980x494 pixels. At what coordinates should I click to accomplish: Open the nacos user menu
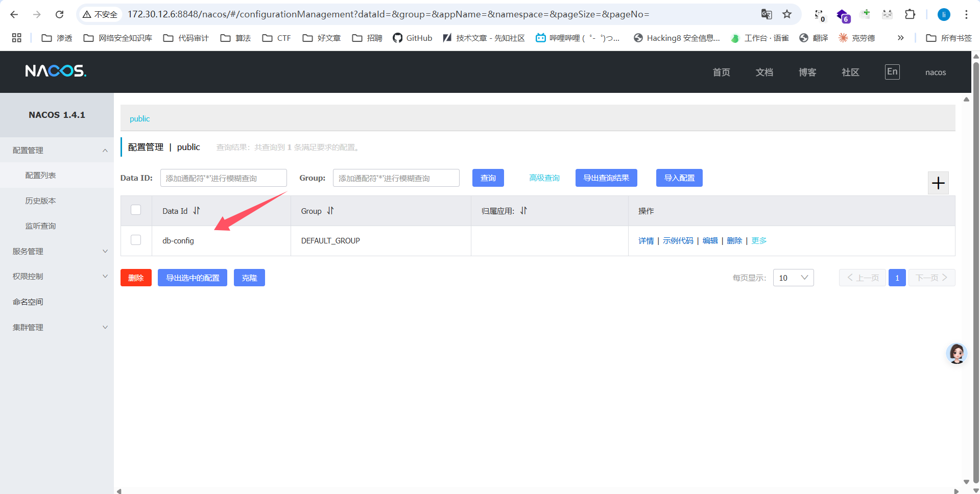pyautogui.click(x=936, y=72)
